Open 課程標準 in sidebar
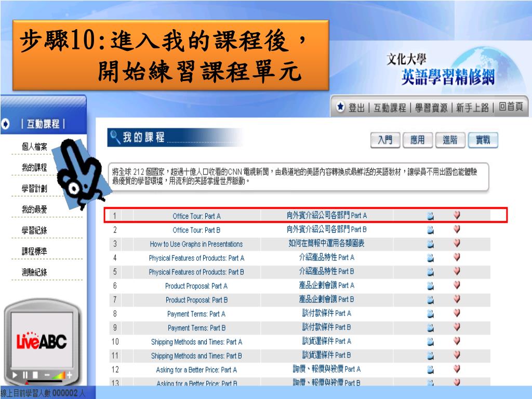This screenshot has width=532, height=399. [x=34, y=251]
